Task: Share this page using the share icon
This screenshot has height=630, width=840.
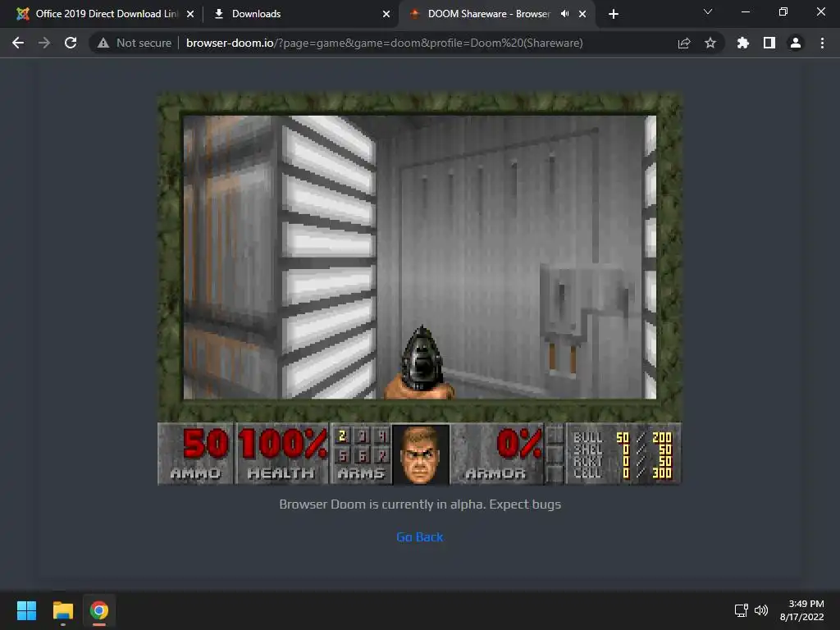Action: point(683,43)
